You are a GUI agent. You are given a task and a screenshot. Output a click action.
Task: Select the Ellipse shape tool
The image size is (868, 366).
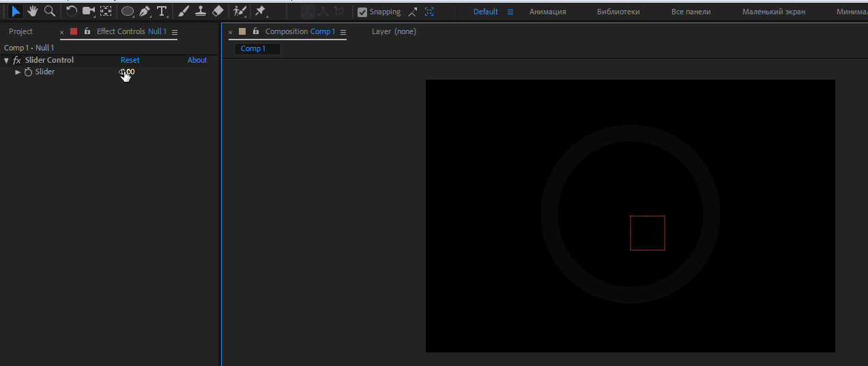[128, 12]
